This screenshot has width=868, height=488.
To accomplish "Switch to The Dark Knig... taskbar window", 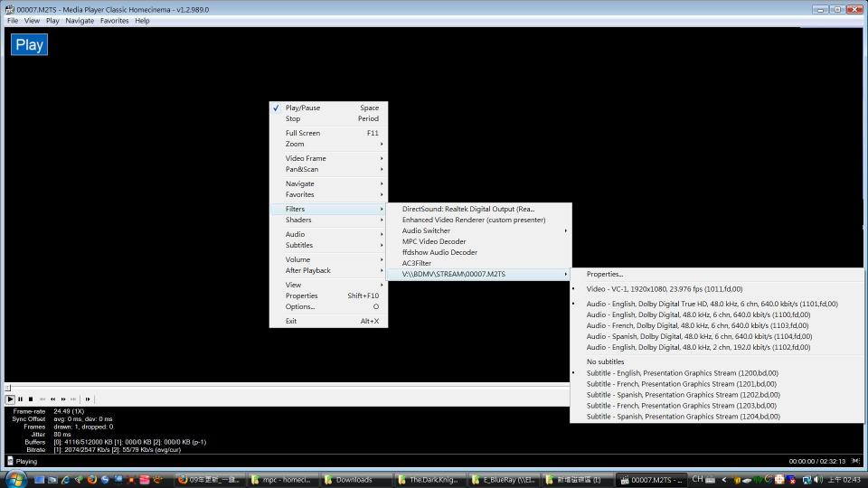I will click(x=429, y=480).
